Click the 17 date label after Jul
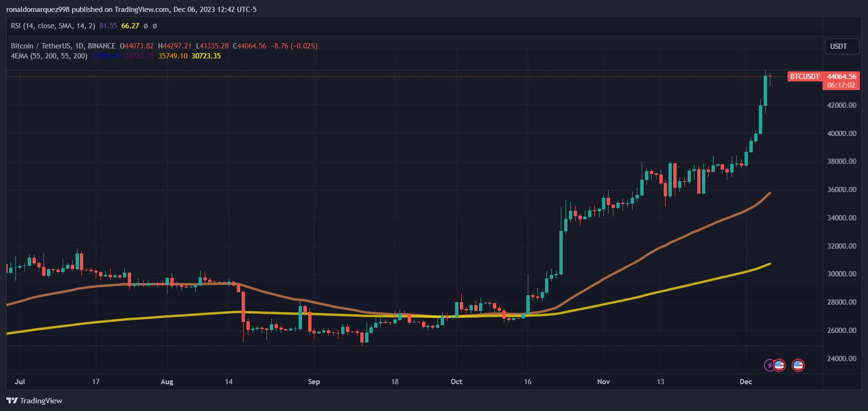 pyautogui.click(x=96, y=382)
